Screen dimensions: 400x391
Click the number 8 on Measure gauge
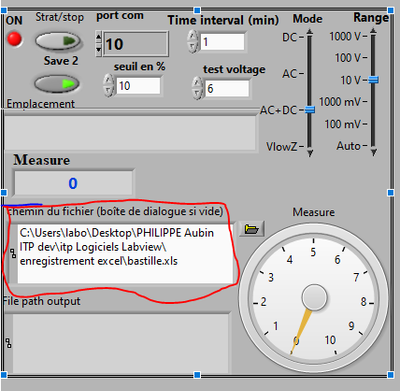pos(363,302)
